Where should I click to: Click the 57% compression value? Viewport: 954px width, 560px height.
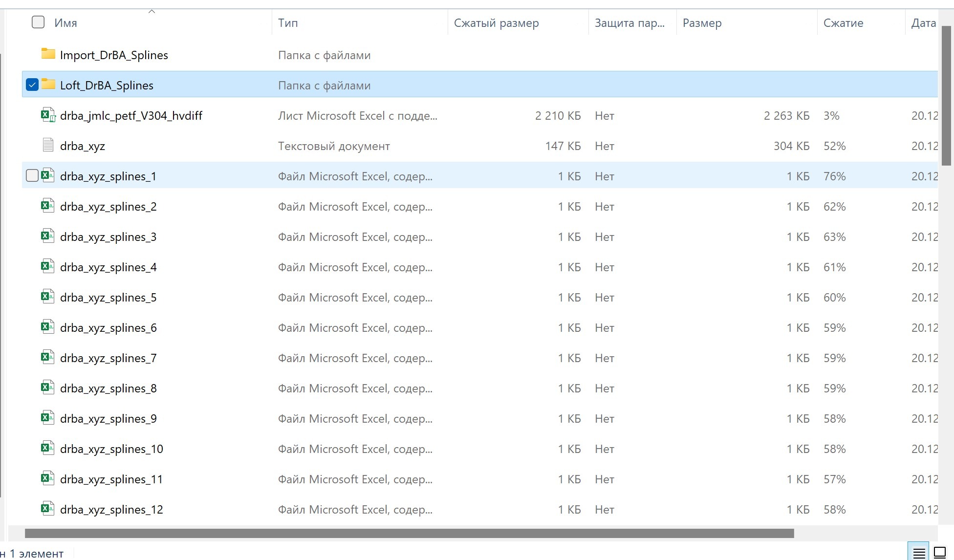tap(834, 479)
